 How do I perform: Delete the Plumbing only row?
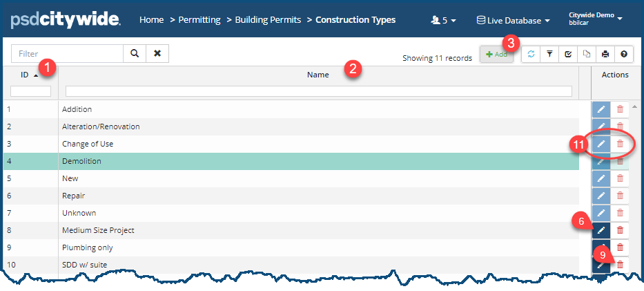point(620,247)
